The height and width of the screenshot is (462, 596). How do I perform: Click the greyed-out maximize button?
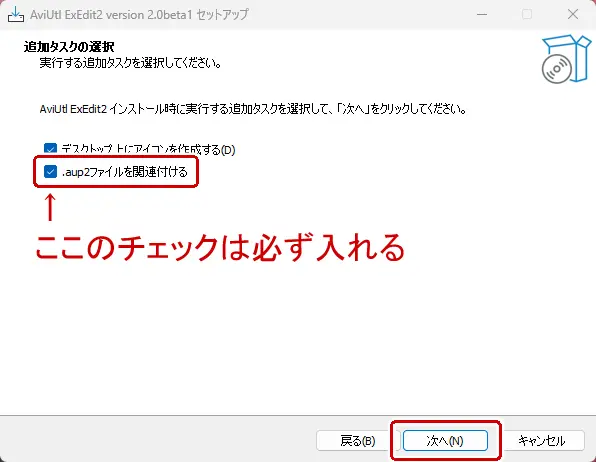[527, 14]
